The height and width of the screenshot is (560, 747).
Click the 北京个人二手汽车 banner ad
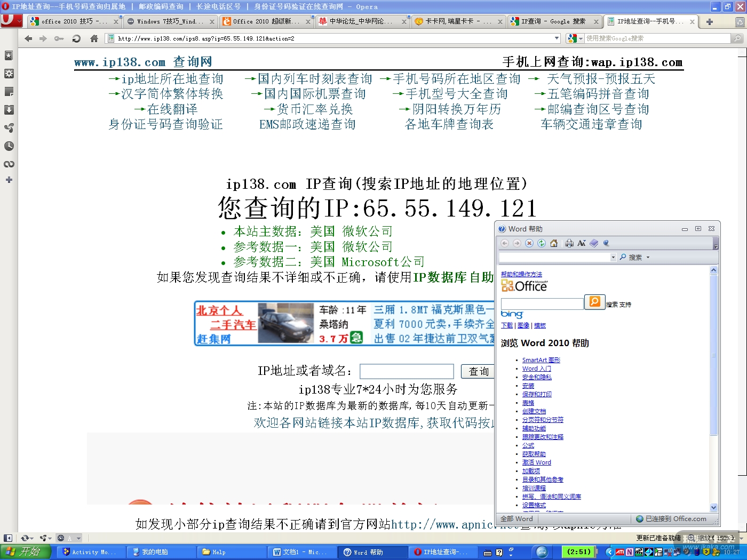[x=345, y=324]
